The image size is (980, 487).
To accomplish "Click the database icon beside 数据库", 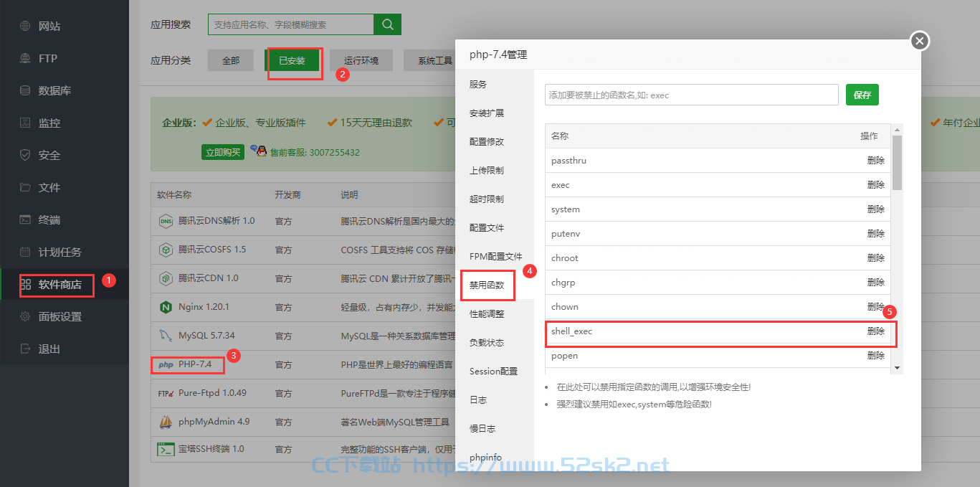I will click(x=25, y=91).
